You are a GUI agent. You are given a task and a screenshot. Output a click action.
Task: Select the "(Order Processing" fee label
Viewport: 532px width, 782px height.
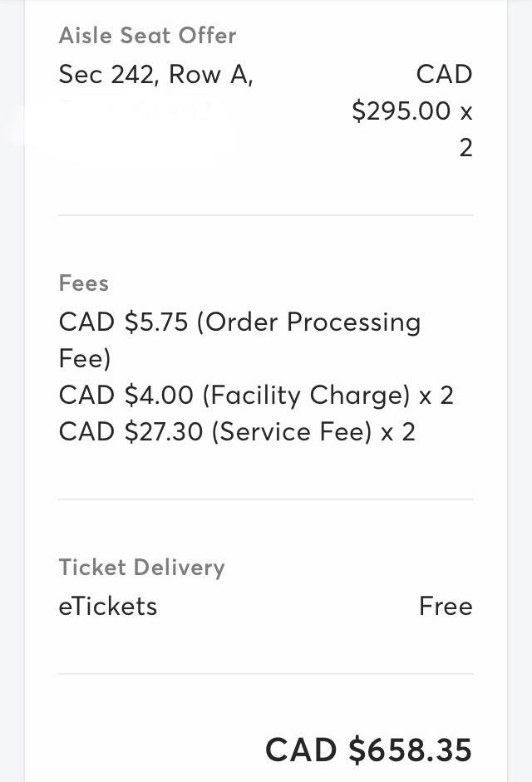tap(308, 322)
